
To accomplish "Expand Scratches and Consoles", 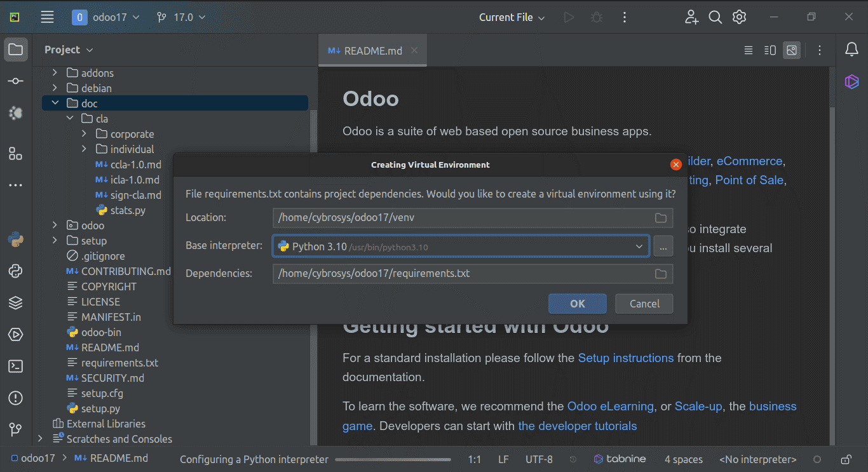I will (40, 439).
